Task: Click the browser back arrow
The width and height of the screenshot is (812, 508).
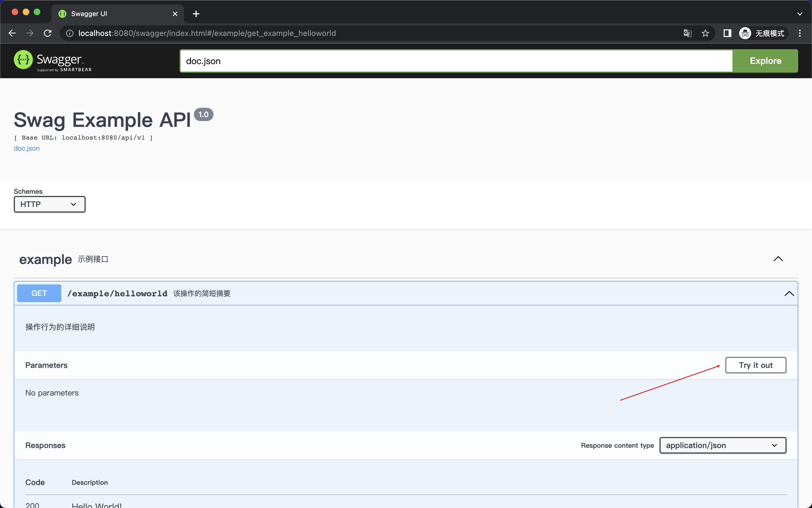Action: pos(12,33)
